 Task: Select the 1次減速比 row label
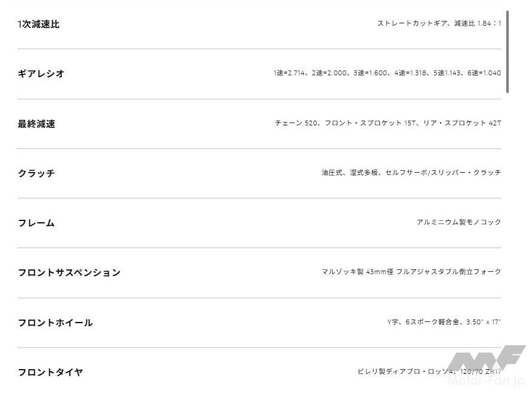pyautogui.click(x=38, y=24)
